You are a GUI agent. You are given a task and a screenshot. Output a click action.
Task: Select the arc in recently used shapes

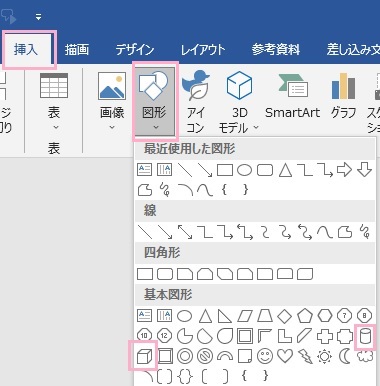tap(185, 190)
